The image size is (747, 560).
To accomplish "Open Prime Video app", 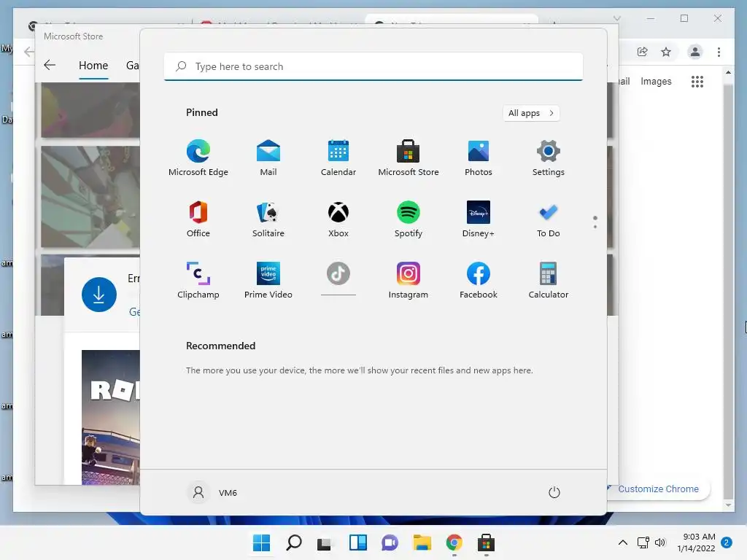I will pyautogui.click(x=268, y=281).
